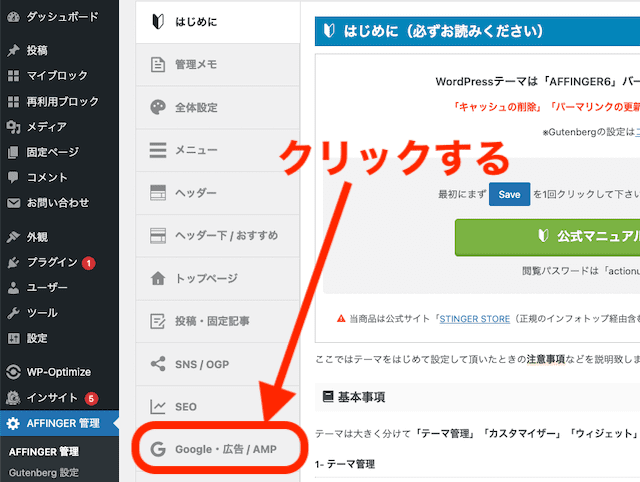This screenshot has height=482, width=640.
Task: Click the media icon beside メディア
Action: pyautogui.click(x=13, y=127)
